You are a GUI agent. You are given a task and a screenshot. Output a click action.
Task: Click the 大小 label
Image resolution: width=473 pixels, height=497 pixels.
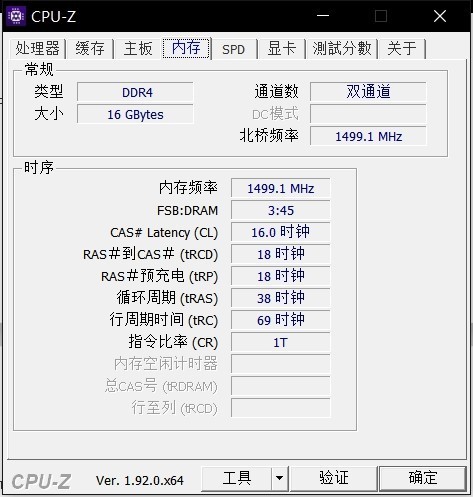pos(49,114)
